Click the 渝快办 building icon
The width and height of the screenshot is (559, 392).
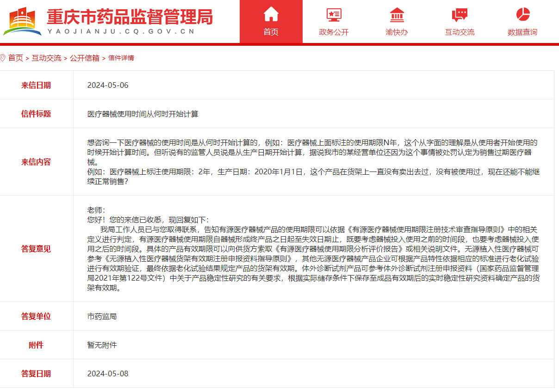pyautogui.click(x=397, y=15)
